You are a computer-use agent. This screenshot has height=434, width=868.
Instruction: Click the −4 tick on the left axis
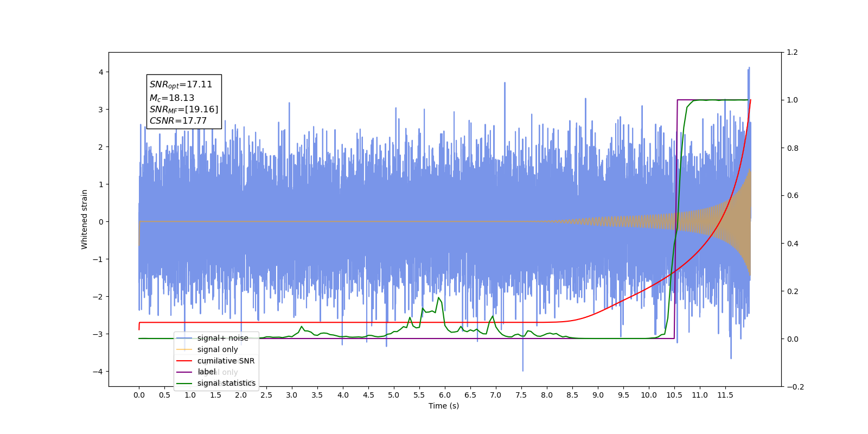(98, 372)
